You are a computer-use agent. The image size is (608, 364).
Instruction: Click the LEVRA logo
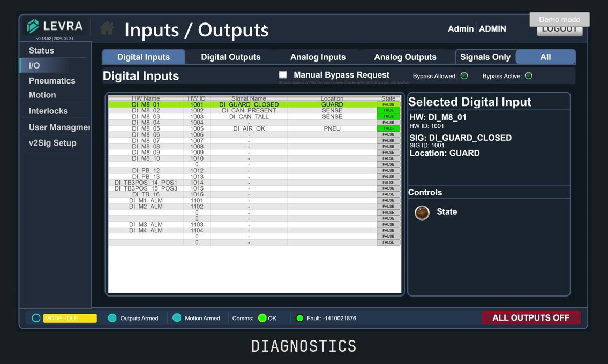pos(55,26)
